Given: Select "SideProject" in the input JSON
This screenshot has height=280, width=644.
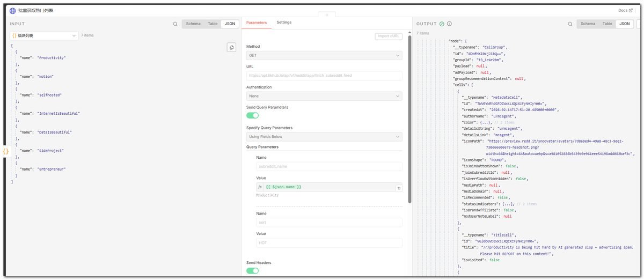Looking at the screenshot, I should [x=50, y=151].
